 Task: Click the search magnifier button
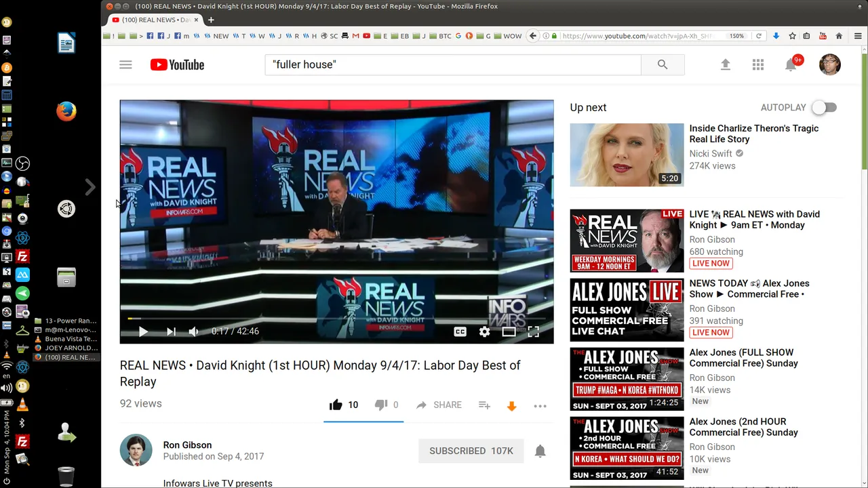point(663,65)
